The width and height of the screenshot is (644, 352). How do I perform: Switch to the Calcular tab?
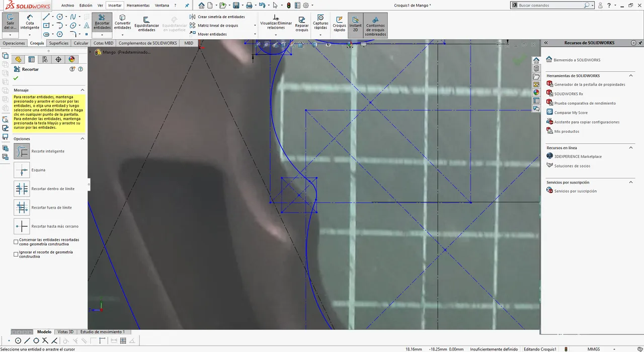tap(81, 43)
